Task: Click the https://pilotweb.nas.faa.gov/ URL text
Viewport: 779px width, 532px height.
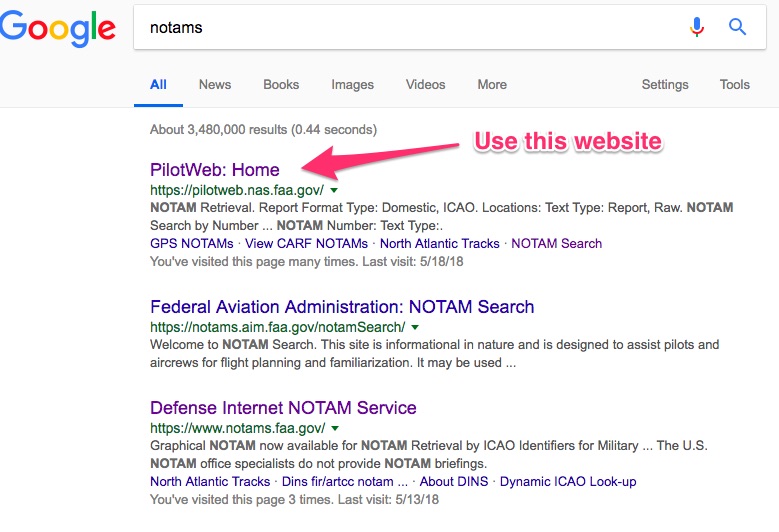Action: tap(237, 190)
